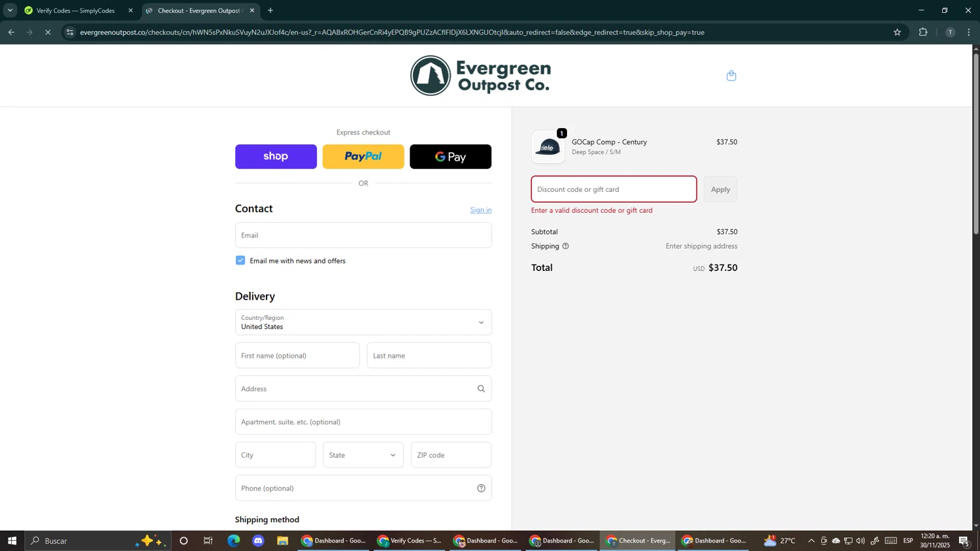Pay with Google Pay express checkout
This screenshot has width=980, height=551.
click(x=450, y=157)
